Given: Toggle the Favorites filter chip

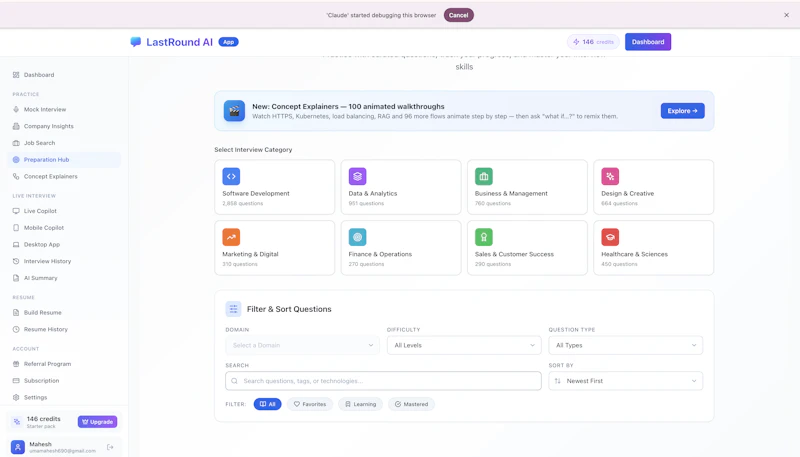Looking at the screenshot, I should [310, 404].
